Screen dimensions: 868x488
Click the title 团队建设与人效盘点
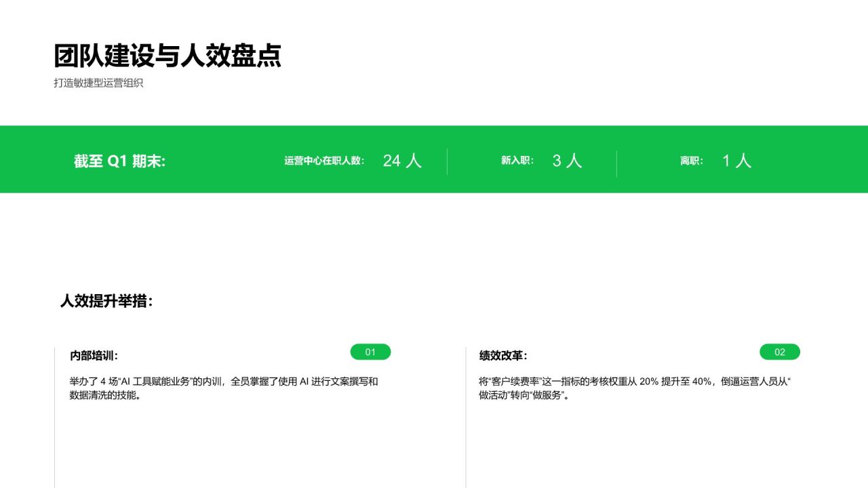[x=167, y=56]
